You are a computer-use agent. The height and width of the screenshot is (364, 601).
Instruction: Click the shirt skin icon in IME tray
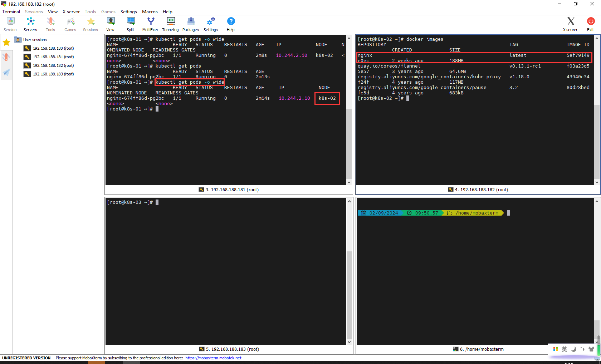591,349
